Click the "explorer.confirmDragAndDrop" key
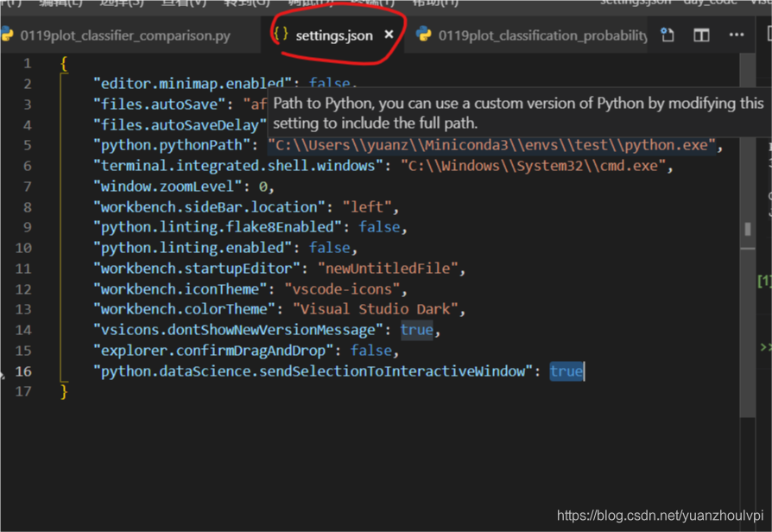The image size is (772, 532). click(213, 351)
